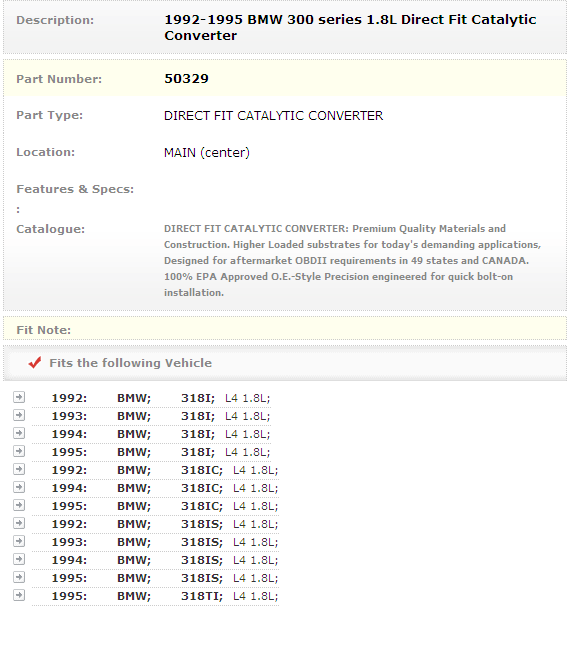Click the Fits the following Vehicle header

130,363
